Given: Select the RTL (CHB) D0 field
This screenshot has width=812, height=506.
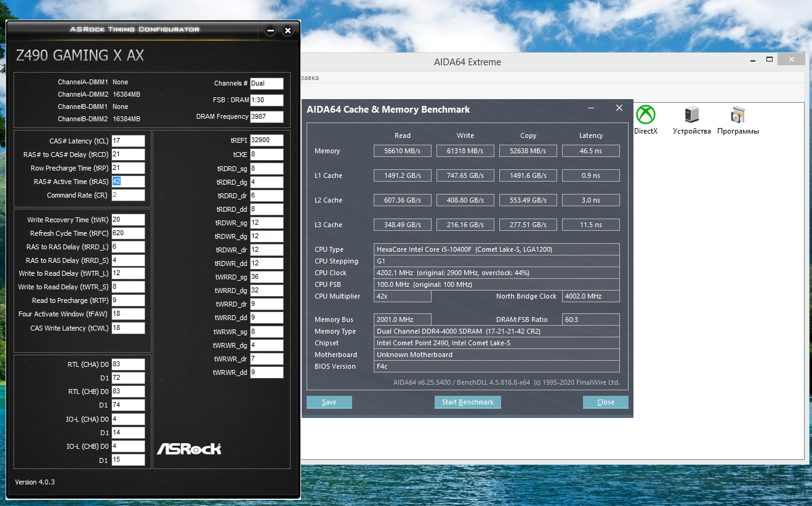Looking at the screenshot, I should (x=128, y=392).
